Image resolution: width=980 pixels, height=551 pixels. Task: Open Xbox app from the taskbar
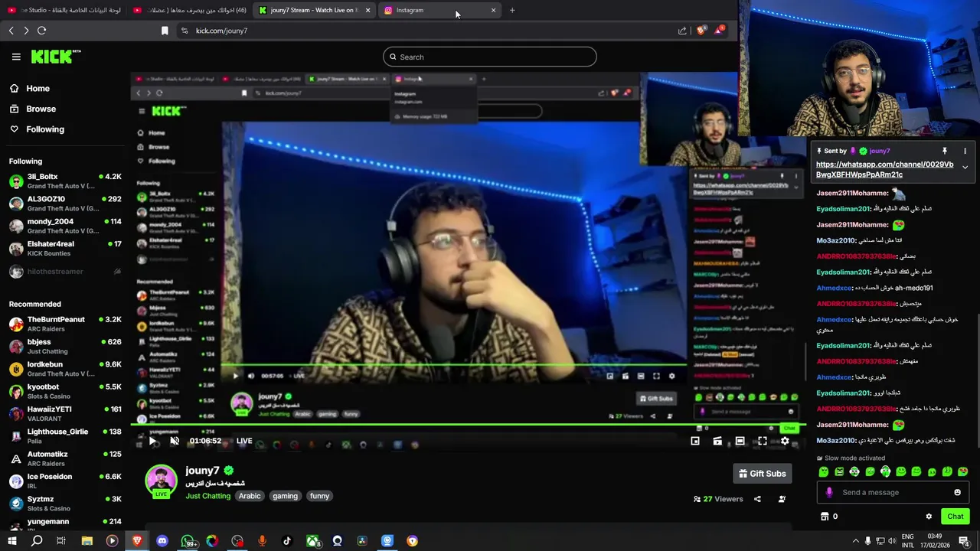pyautogui.click(x=312, y=541)
